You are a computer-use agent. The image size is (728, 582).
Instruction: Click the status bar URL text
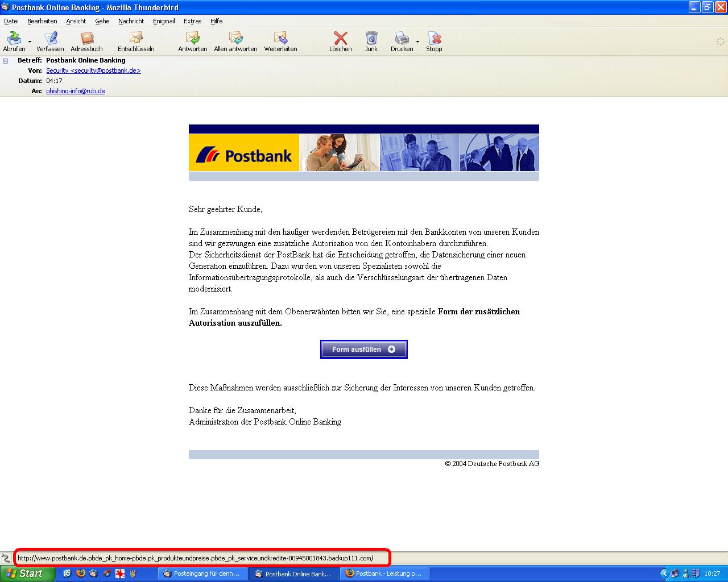[195, 558]
